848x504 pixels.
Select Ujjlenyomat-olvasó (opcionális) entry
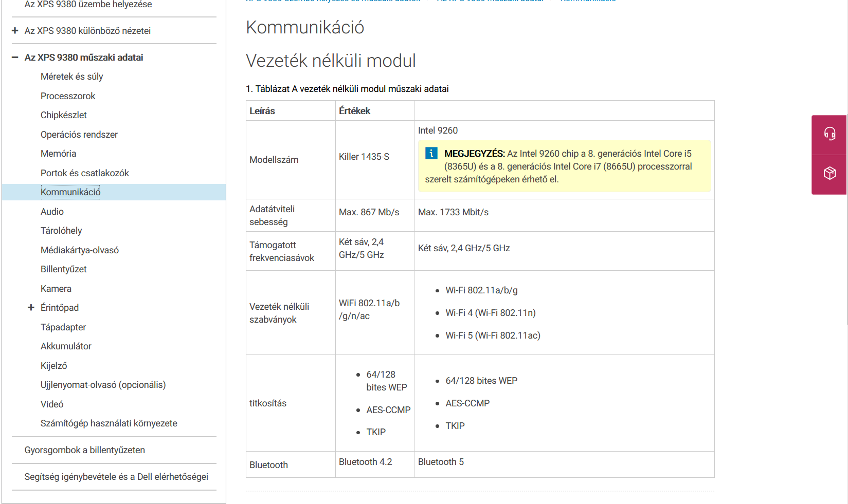[x=103, y=385]
